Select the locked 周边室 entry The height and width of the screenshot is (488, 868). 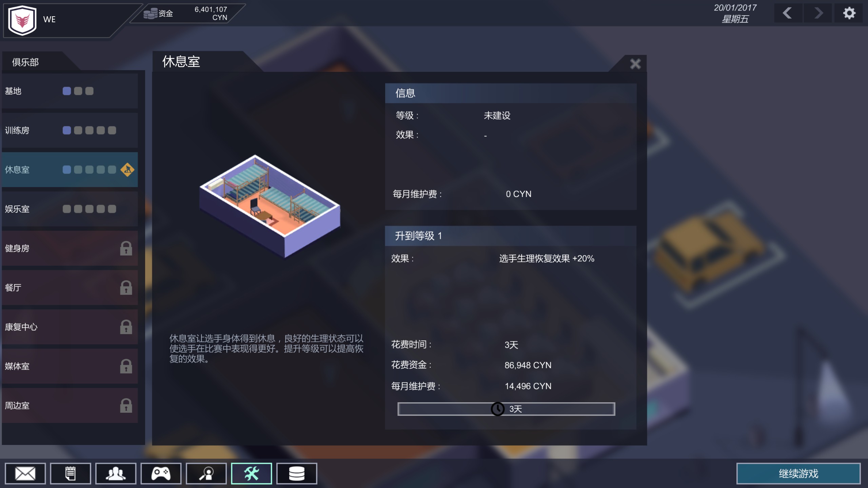[x=70, y=405]
